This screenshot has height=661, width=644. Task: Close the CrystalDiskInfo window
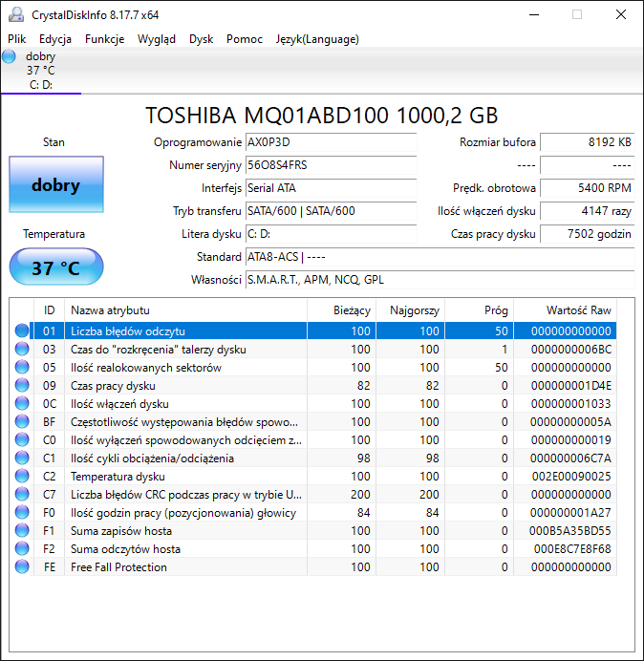[x=621, y=14]
